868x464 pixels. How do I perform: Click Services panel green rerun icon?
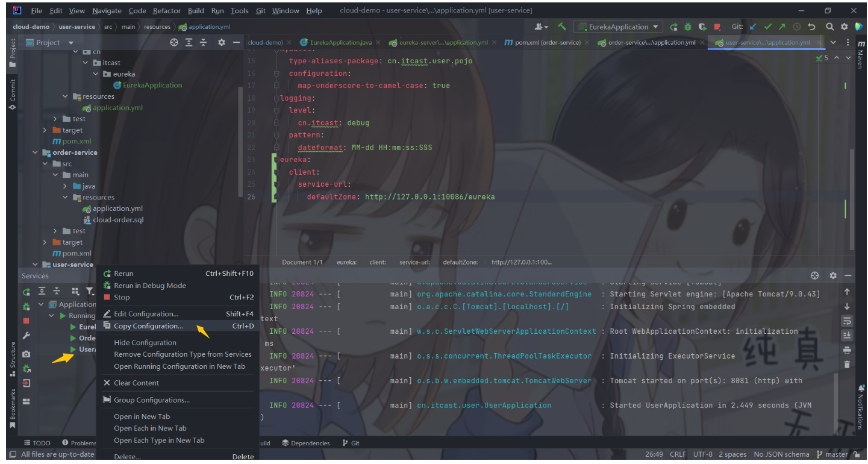pyautogui.click(x=27, y=291)
